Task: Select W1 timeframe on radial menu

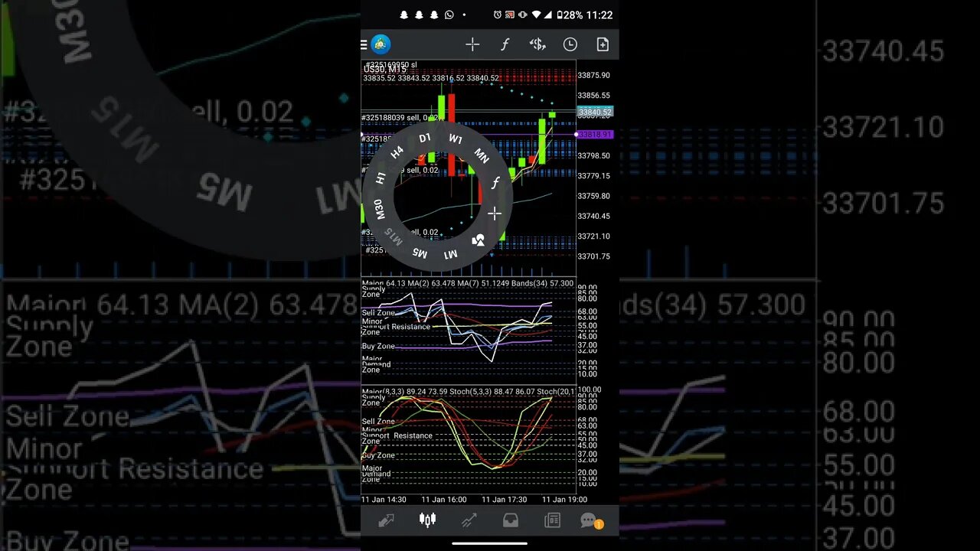Action: (x=456, y=139)
